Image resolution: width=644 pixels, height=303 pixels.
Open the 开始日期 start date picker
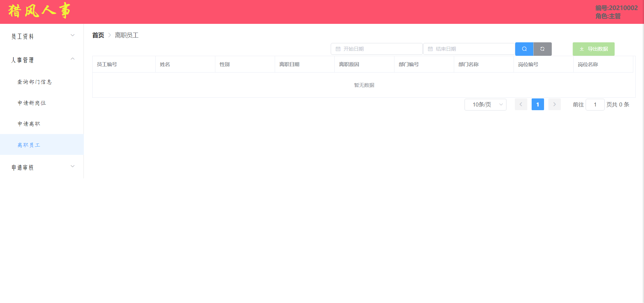377,49
